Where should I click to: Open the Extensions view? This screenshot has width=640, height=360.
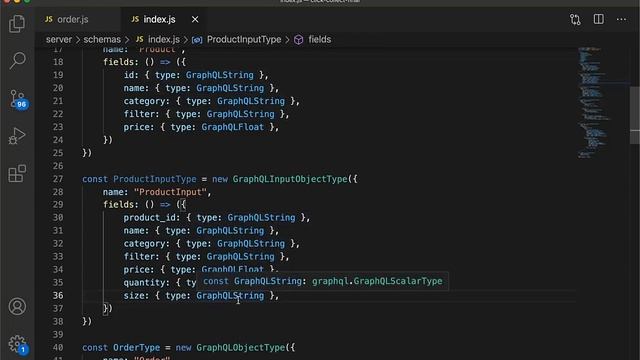tap(17, 173)
